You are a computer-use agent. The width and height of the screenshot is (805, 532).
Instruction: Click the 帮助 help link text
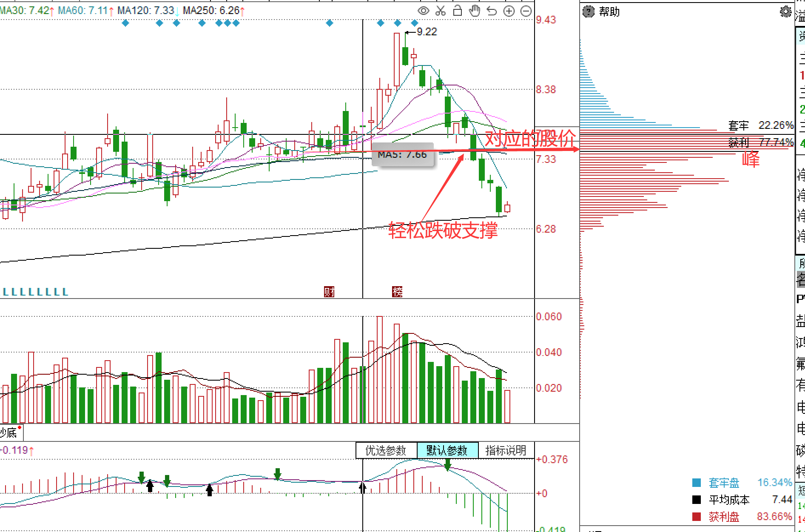[609, 11]
